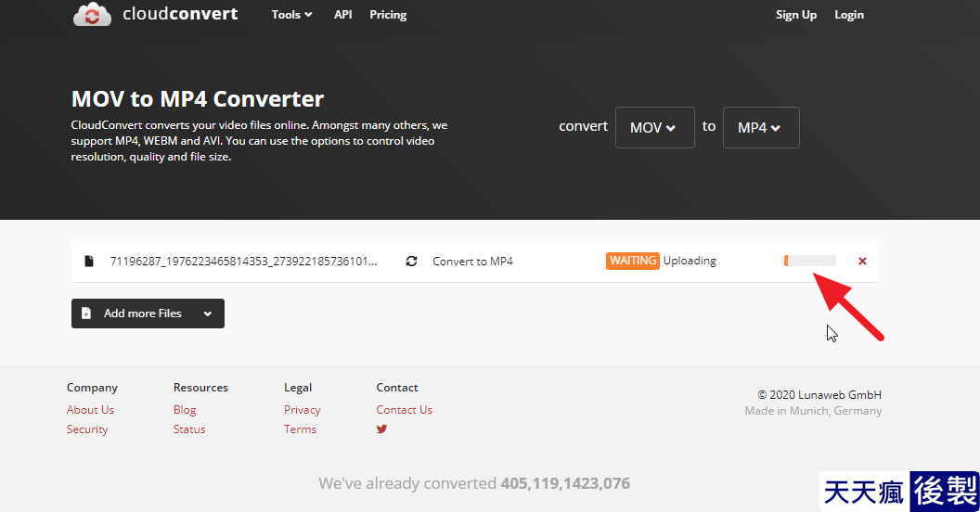Open the MOV source format dropdown
Image resolution: width=980 pixels, height=512 pixels.
[654, 127]
